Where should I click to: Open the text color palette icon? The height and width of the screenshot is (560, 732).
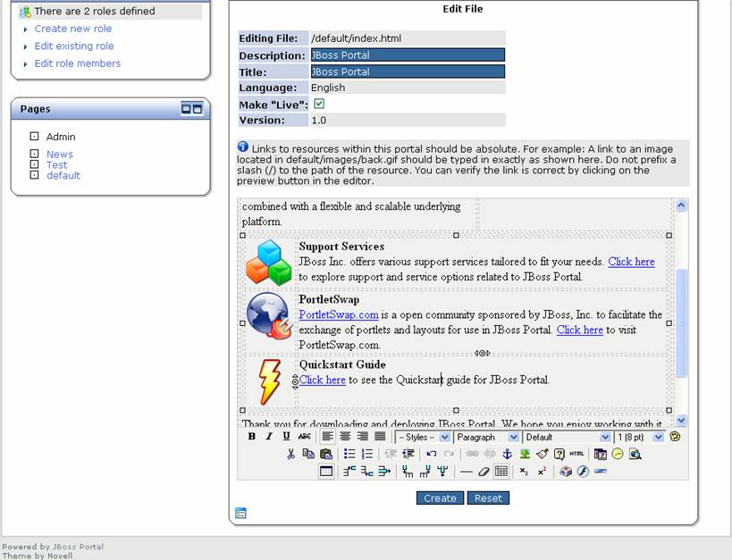675,437
